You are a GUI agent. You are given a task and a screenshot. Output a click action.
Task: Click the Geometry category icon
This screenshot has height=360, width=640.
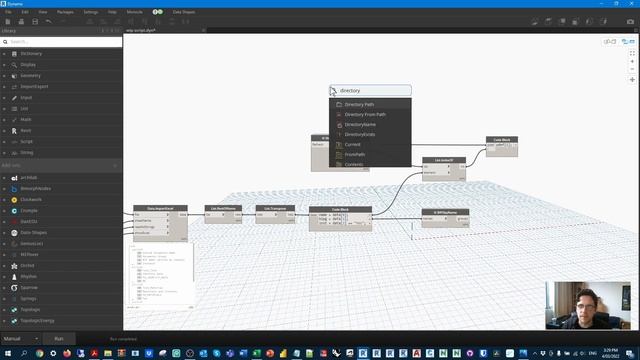click(14, 76)
